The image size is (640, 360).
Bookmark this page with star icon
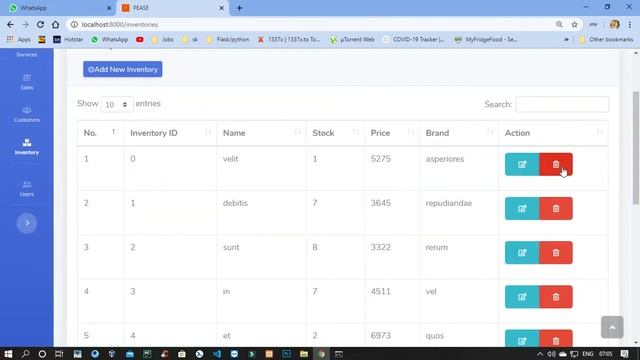[574, 24]
